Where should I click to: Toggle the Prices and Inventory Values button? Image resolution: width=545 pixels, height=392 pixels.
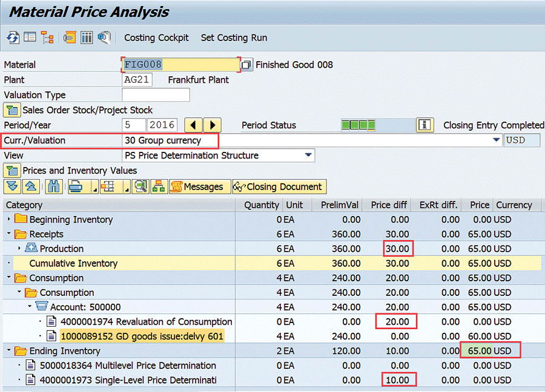(x=12, y=171)
